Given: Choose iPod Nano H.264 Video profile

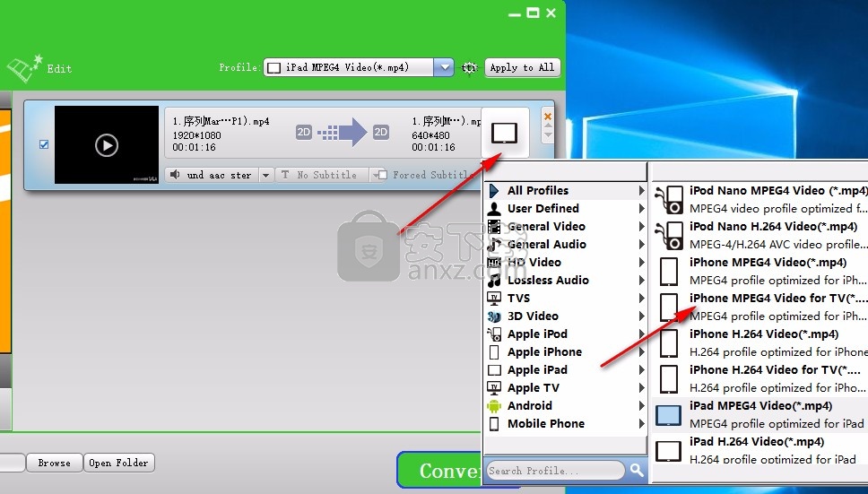Looking at the screenshot, I should pyautogui.click(x=759, y=236).
